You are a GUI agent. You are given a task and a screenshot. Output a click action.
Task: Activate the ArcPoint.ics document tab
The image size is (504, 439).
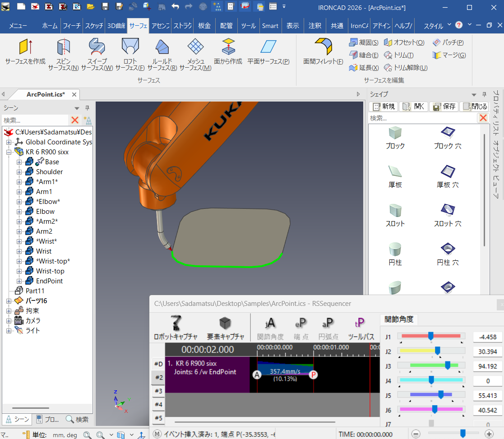[46, 94]
